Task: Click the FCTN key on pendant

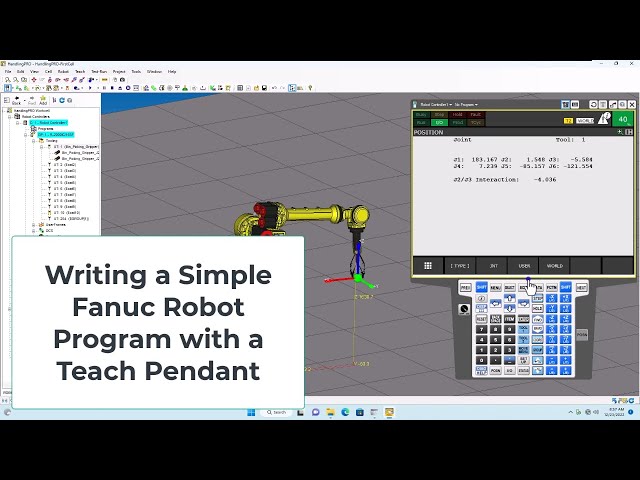Action: [551, 288]
